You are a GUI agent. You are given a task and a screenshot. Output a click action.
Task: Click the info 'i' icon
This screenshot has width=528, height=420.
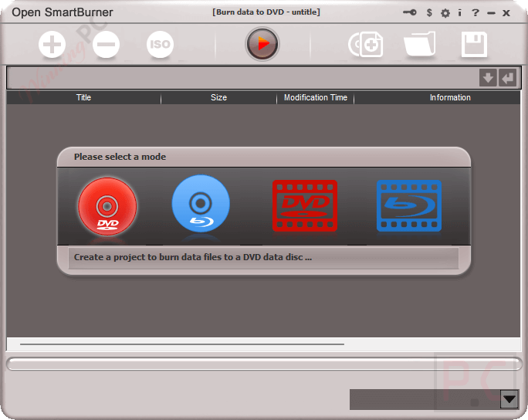[x=459, y=13]
